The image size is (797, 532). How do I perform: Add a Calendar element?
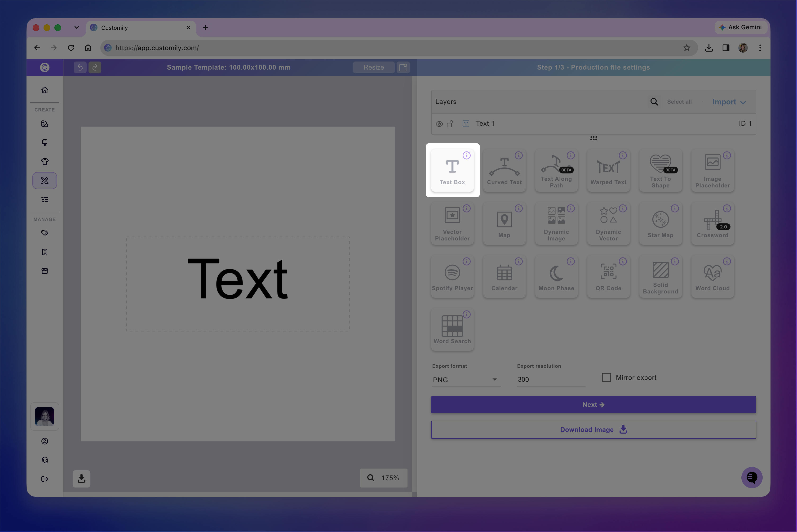point(504,276)
